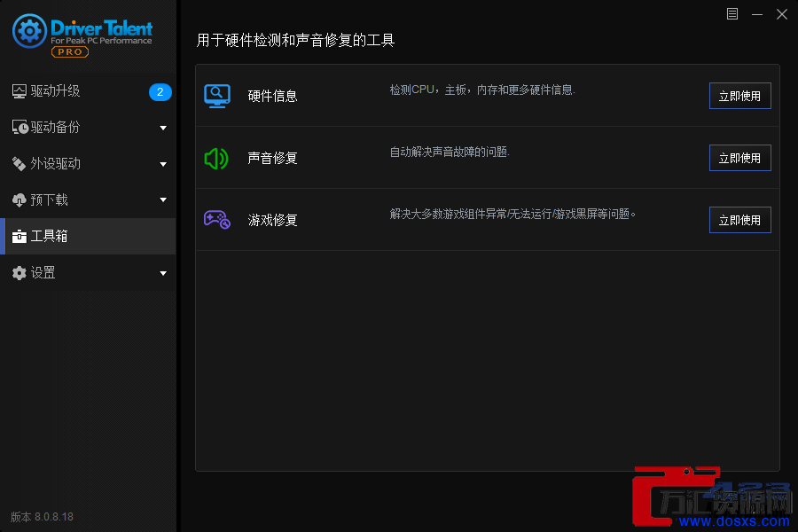Open the top-right menu list icon

click(x=731, y=14)
